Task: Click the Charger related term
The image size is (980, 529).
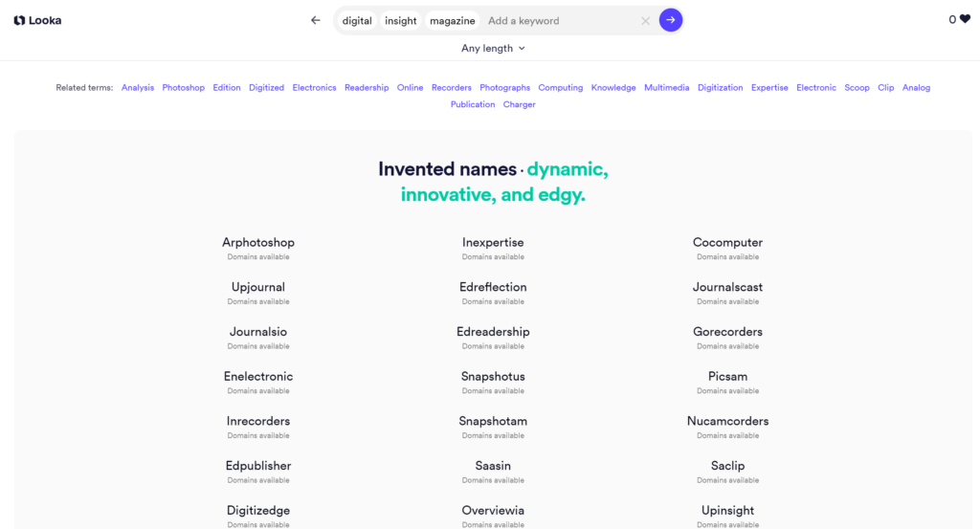Action: 520,105
